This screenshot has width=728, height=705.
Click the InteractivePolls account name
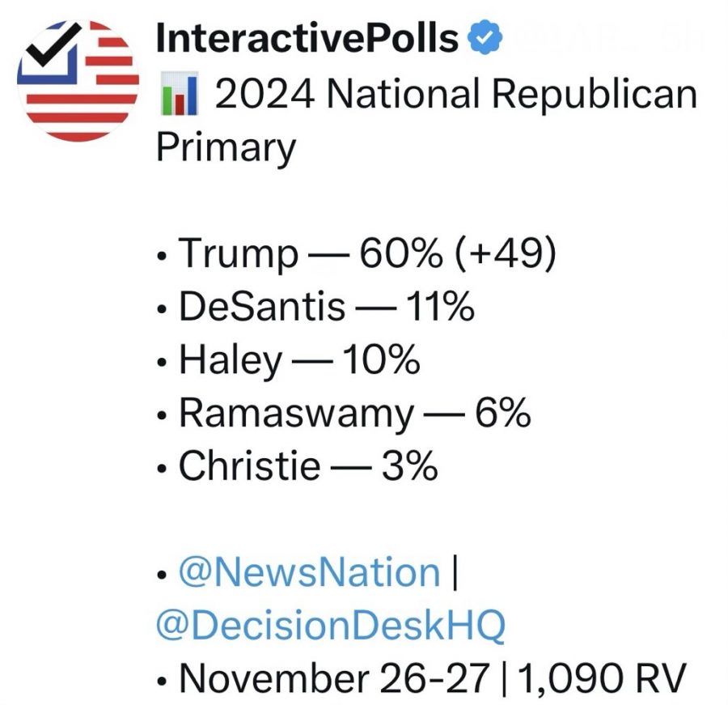coord(307,37)
